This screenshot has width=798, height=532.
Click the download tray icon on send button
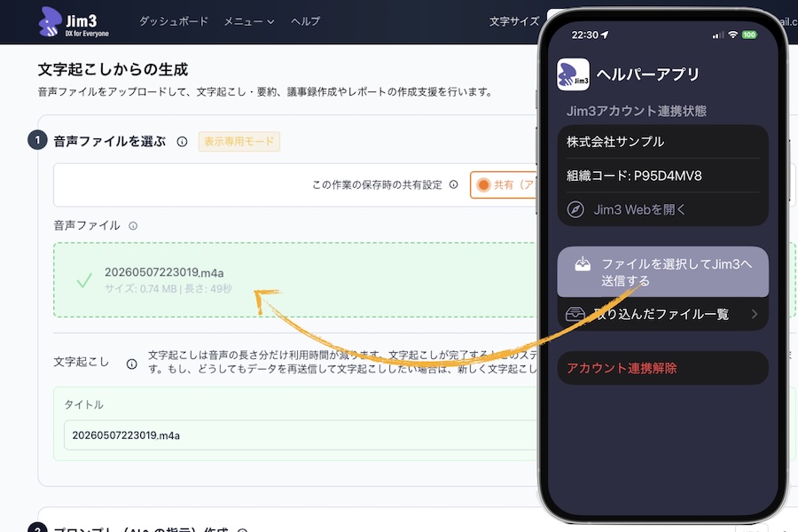tap(583, 263)
